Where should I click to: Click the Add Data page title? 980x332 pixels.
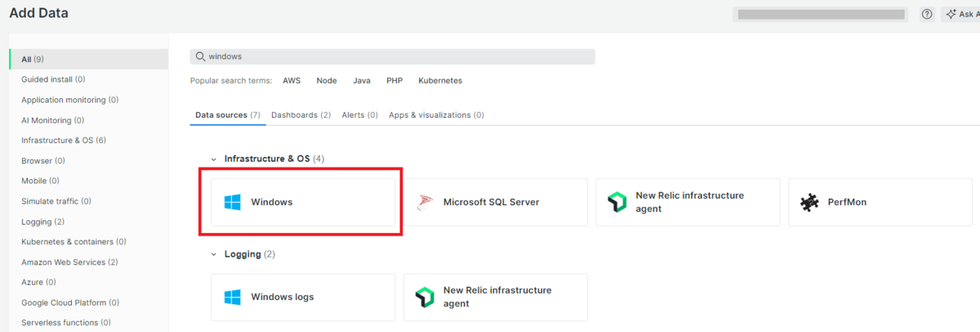tap(38, 13)
